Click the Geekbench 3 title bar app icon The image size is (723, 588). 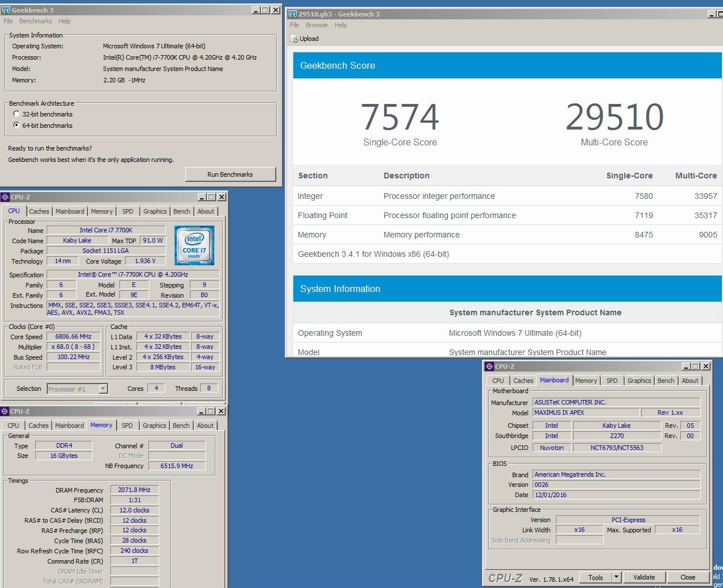6,10
